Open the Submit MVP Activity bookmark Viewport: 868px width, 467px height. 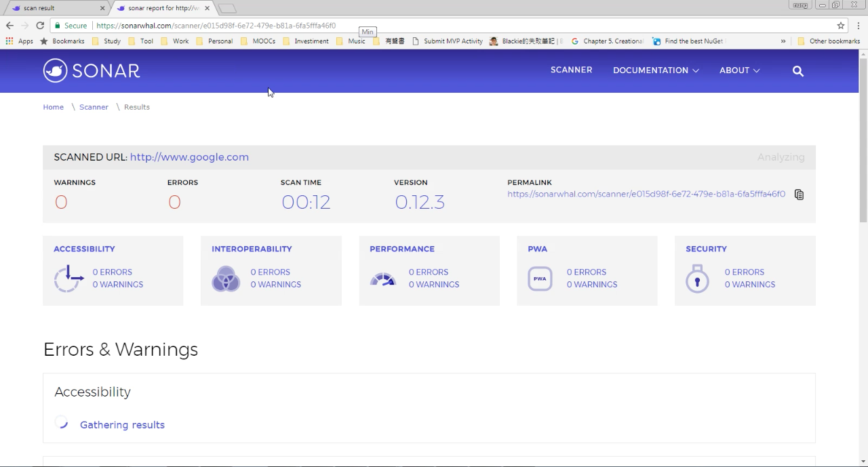click(448, 41)
